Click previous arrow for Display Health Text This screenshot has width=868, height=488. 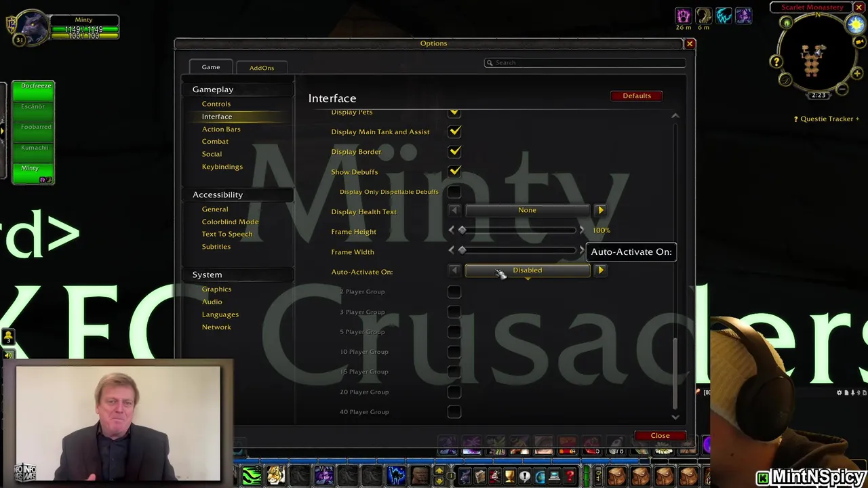454,210
